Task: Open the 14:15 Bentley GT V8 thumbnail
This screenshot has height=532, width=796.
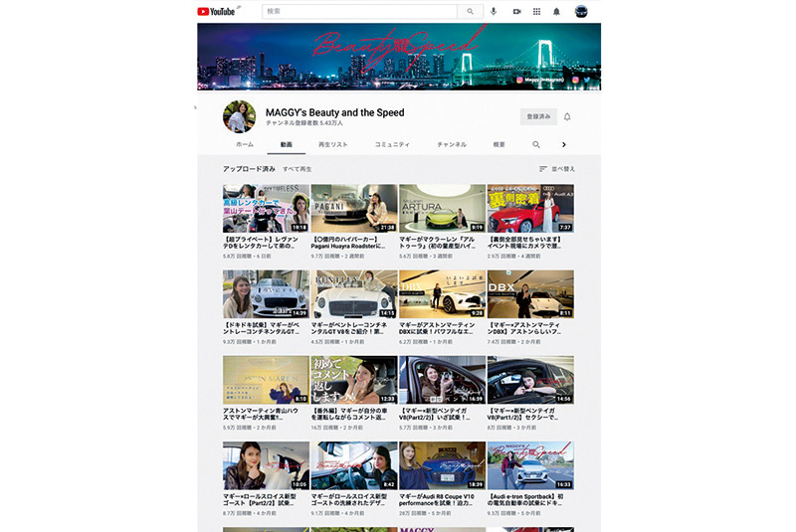Action: click(x=354, y=294)
